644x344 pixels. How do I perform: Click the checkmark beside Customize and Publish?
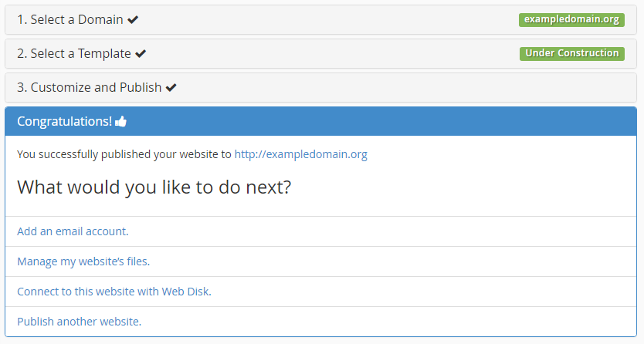(171, 87)
